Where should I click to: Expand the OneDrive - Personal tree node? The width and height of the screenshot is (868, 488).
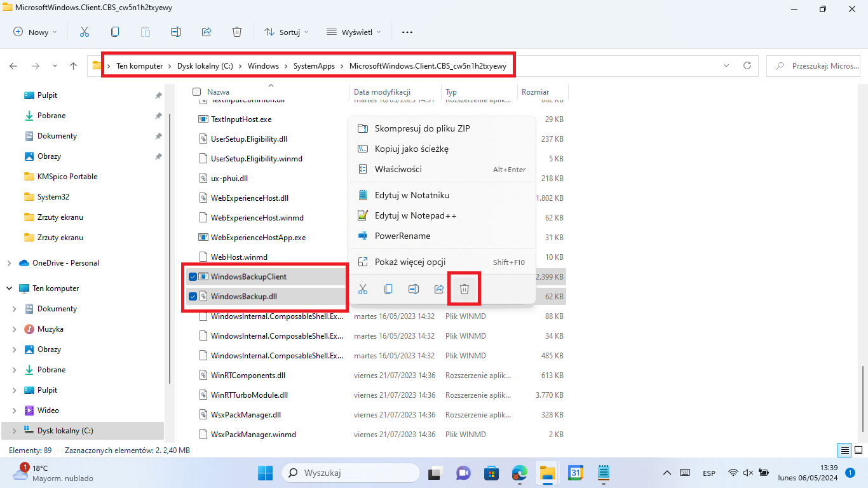9,263
